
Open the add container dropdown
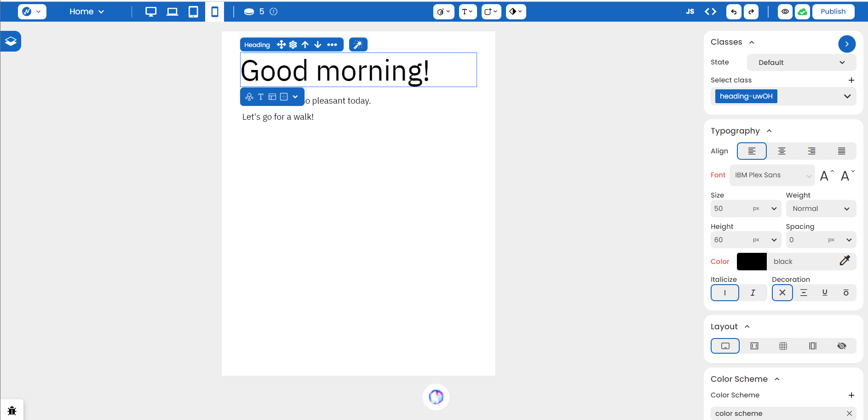click(491, 12)
